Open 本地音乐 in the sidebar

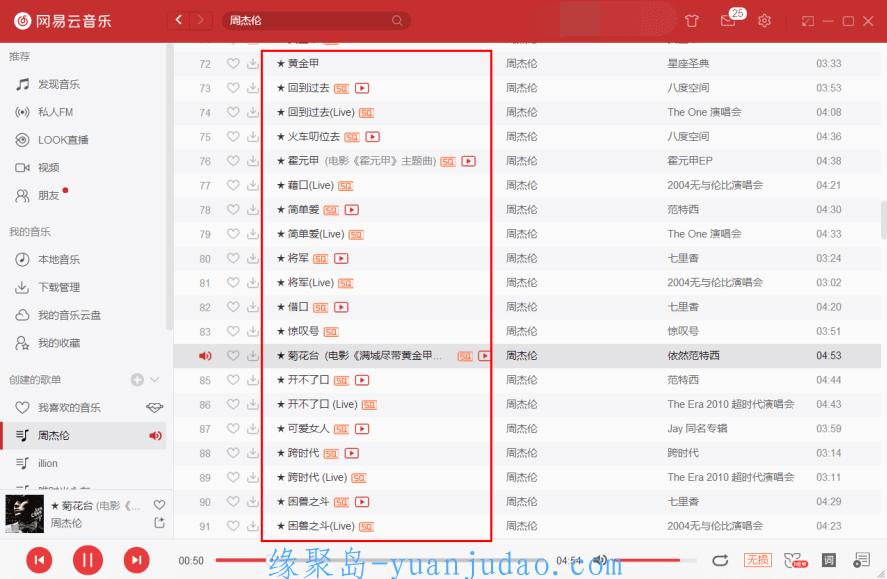click(48, 260)
